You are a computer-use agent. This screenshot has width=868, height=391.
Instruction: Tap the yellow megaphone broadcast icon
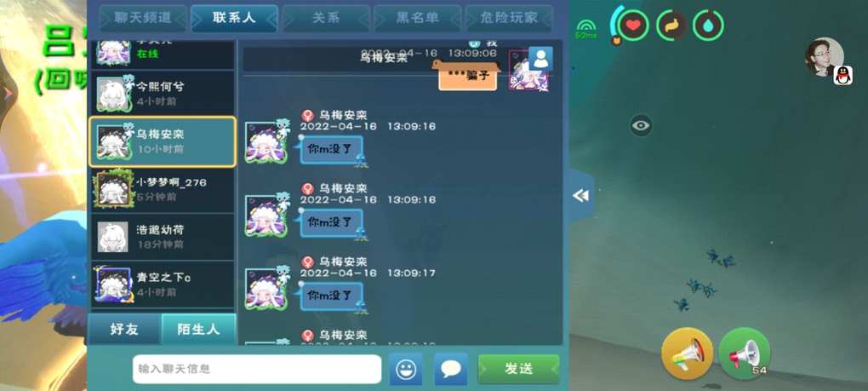(x=687, y=354)
